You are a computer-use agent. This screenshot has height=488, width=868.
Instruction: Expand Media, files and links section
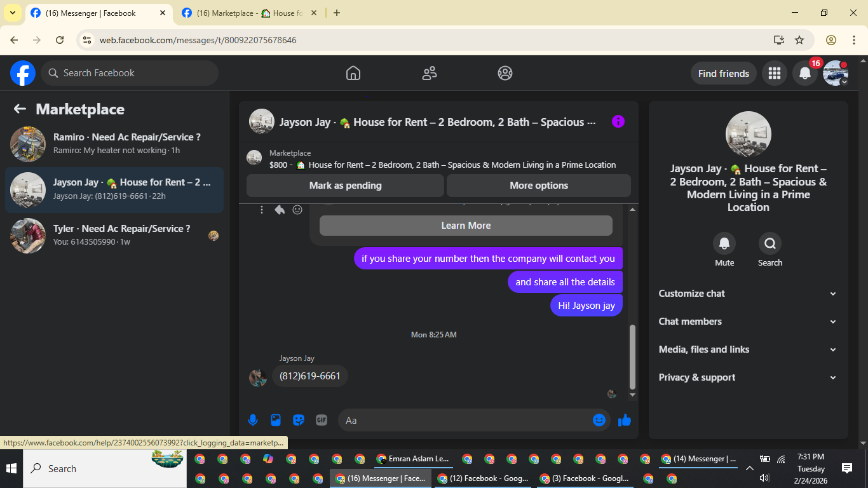click(748, 349)
